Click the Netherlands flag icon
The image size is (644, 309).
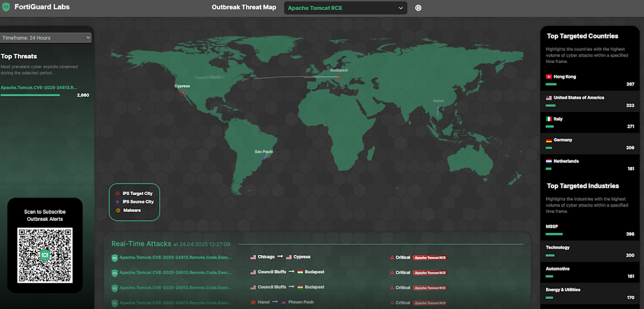click(x=548, y=161)
